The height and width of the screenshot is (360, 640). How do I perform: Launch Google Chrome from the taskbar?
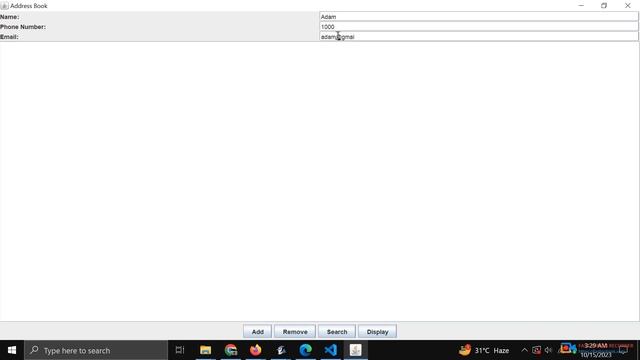coord(231,350)
